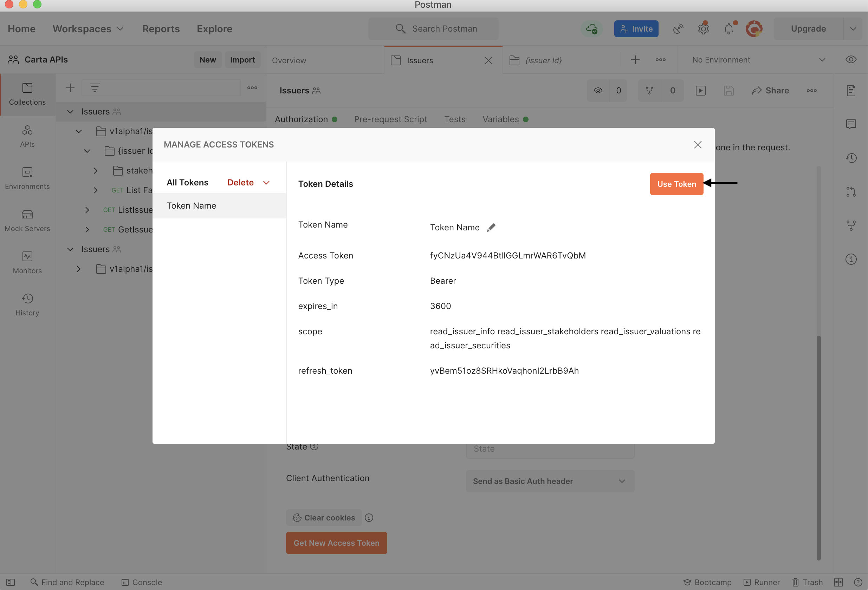This screenshot has height=590, width=868.
Task: Switch to the Overview tab
Action: (x=325, y=60)
